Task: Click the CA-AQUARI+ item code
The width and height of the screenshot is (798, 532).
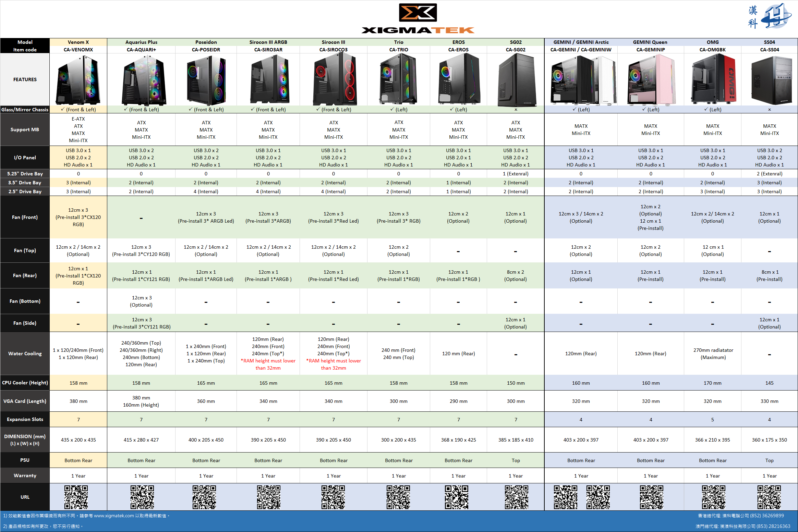Action: click(x=141, y=50)
